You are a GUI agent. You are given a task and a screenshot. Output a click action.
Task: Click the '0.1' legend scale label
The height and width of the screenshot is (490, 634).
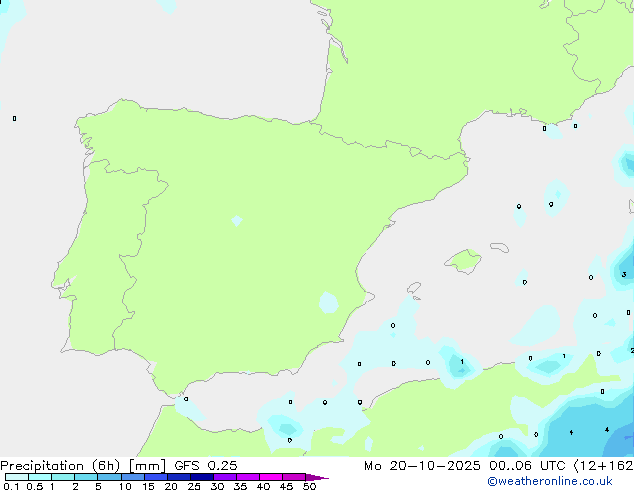11,486
